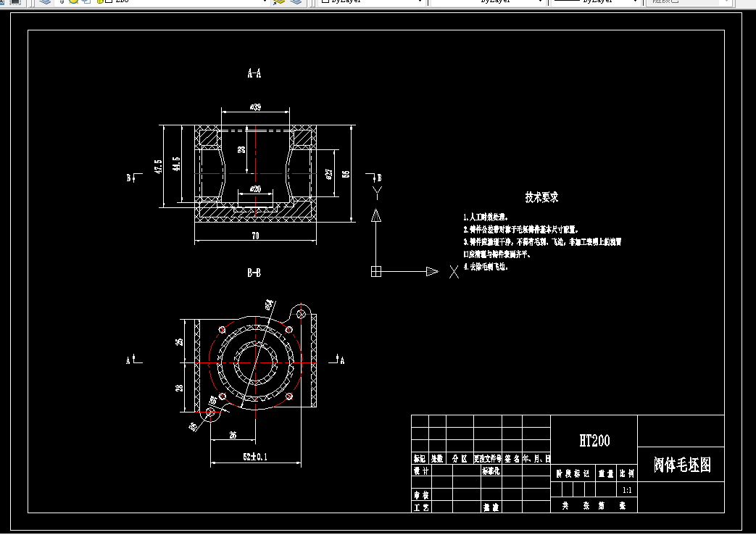Viewport: 756px width, 535px height.
Task: Click the 重量 header cell
Action: [606, 473]
